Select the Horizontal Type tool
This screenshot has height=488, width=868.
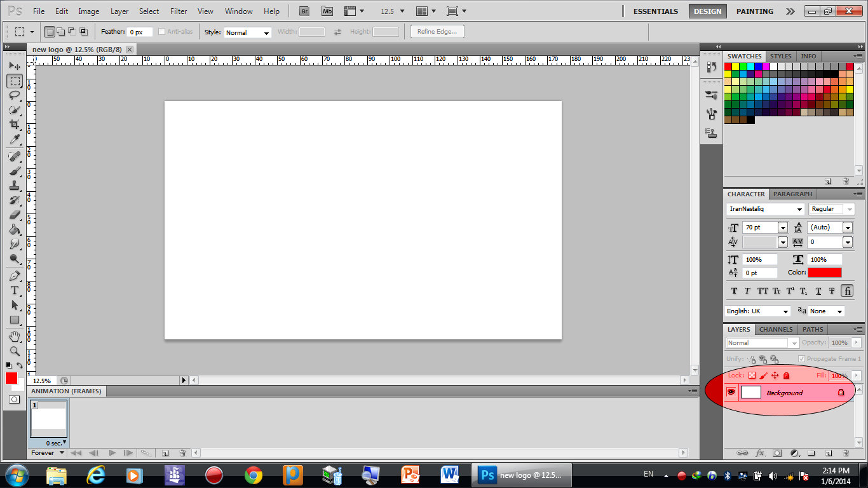14,290
